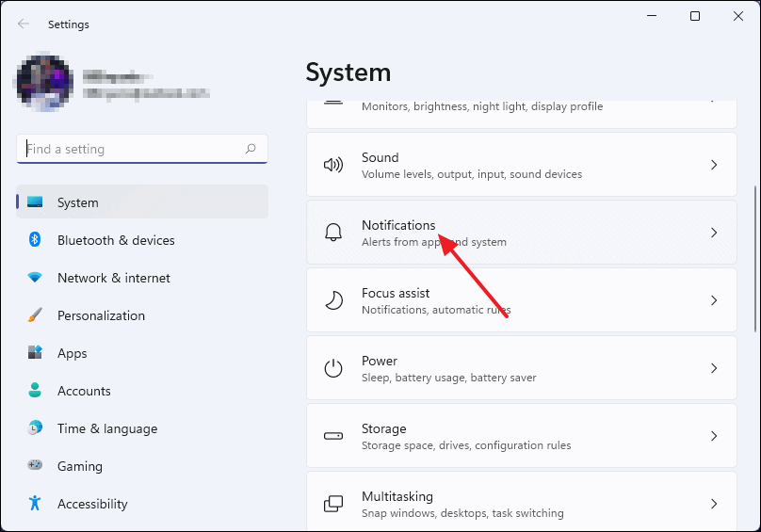Open the Gaming category

click(x=142, y=466)
